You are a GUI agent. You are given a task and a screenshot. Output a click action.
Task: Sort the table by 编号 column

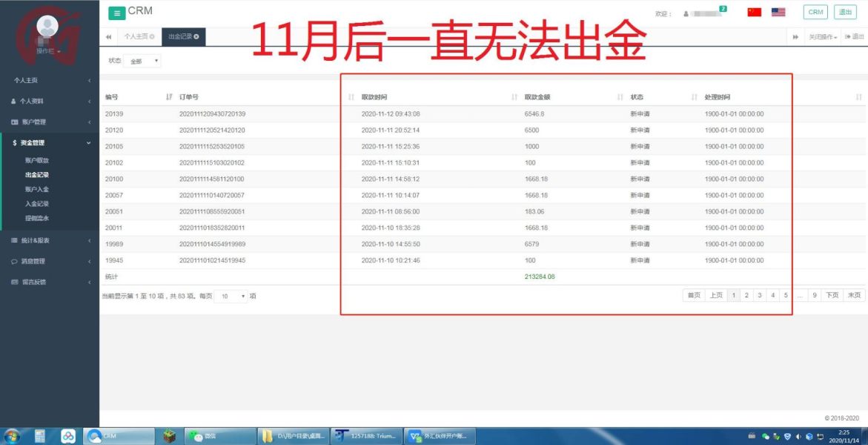139,97
